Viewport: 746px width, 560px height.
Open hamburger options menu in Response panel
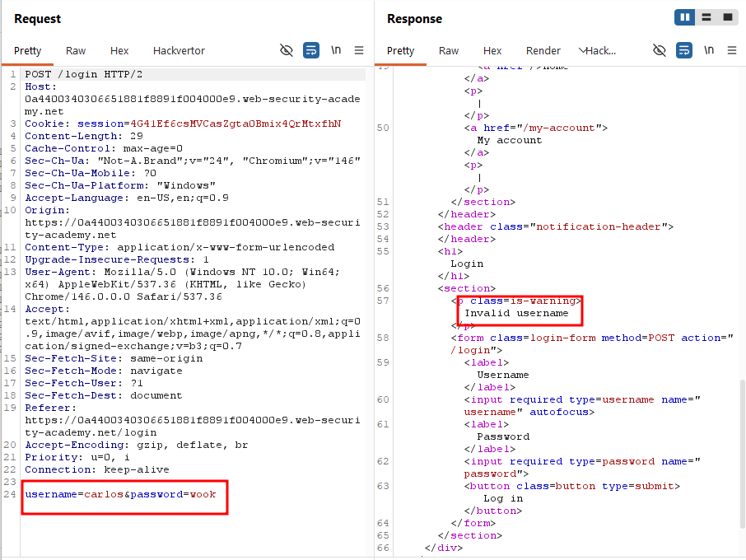point(732,50)
